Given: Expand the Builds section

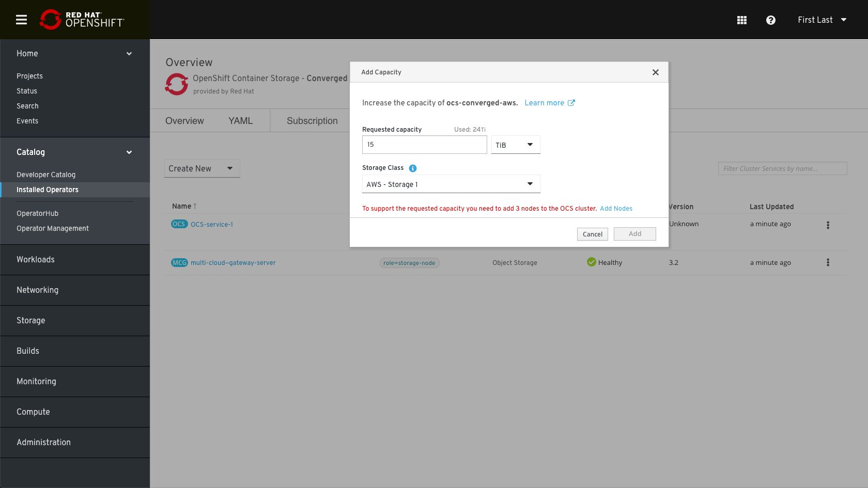Looking at the screenshot, I should [75, 351].
